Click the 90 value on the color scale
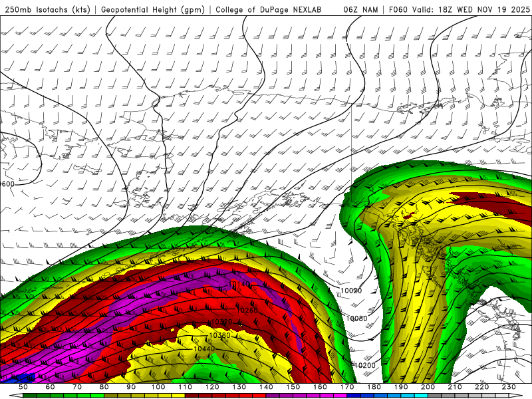 point(131,387)
